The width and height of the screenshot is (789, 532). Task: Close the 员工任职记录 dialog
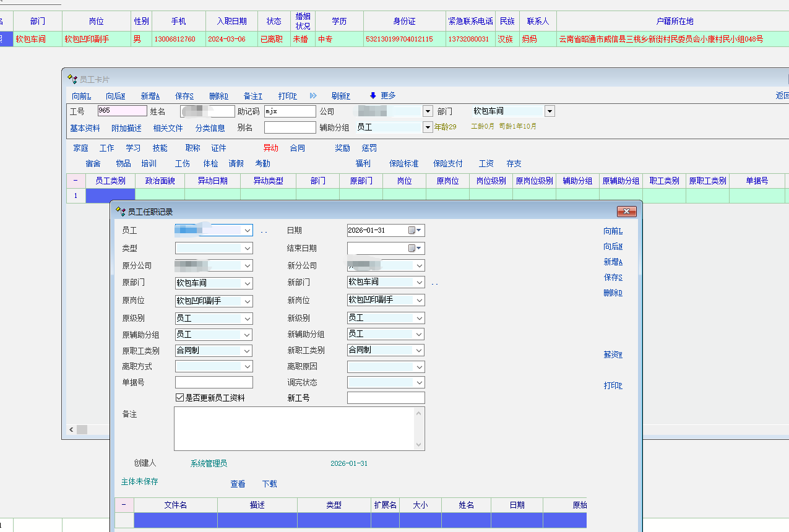(x=626, y=212)
